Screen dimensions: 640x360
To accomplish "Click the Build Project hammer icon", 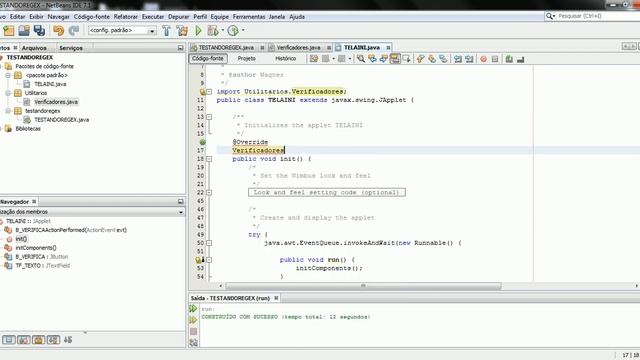I will (x=167, y=31).
